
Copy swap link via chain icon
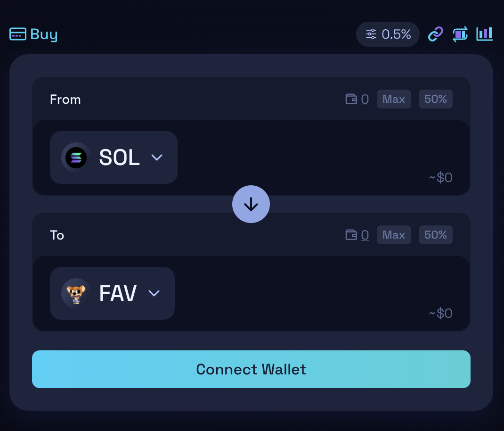(x=436, y=34)
